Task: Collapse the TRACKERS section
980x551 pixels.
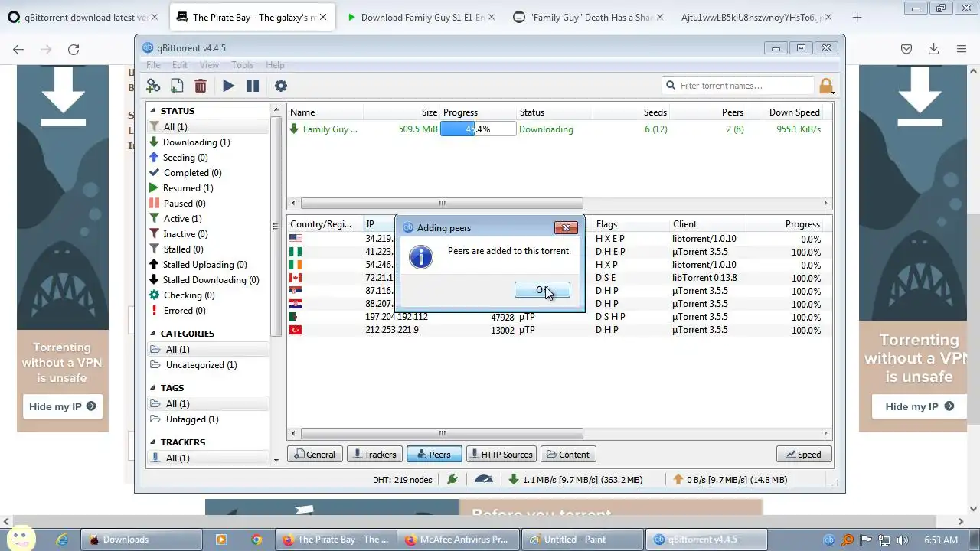Action: click(152, 442)
